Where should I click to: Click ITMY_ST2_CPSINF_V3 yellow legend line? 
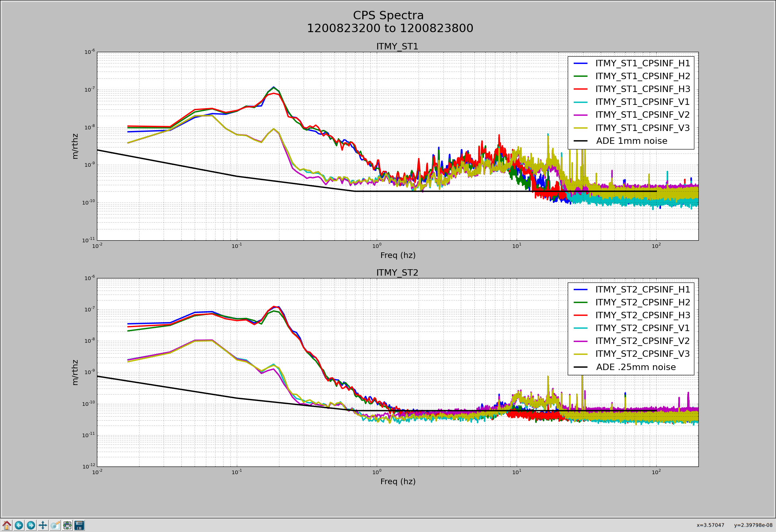point(580,354)
